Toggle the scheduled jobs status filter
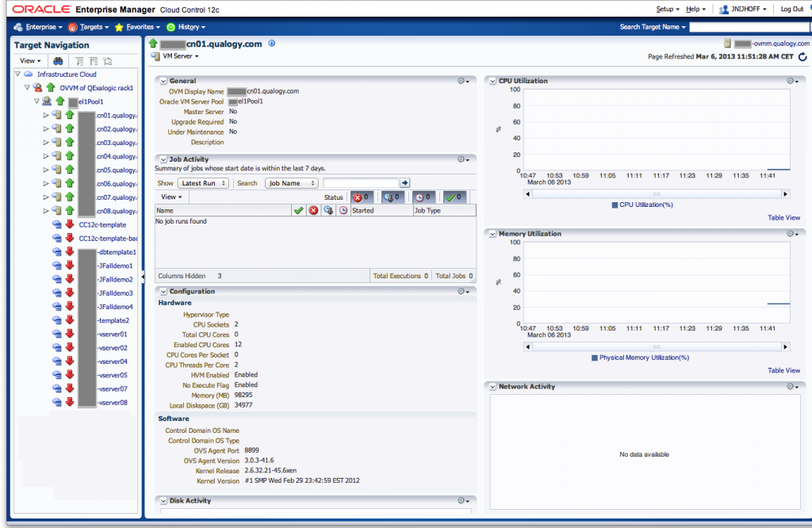The height and width of the screenshot is (528, 812). pos(423,197)
